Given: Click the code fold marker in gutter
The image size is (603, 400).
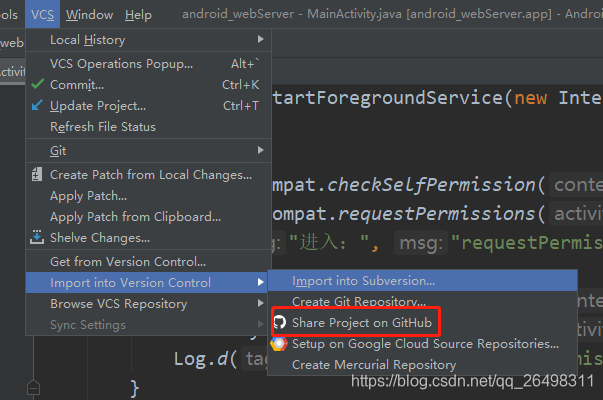Looking at the screenshot, I should (x=33, y=387).
